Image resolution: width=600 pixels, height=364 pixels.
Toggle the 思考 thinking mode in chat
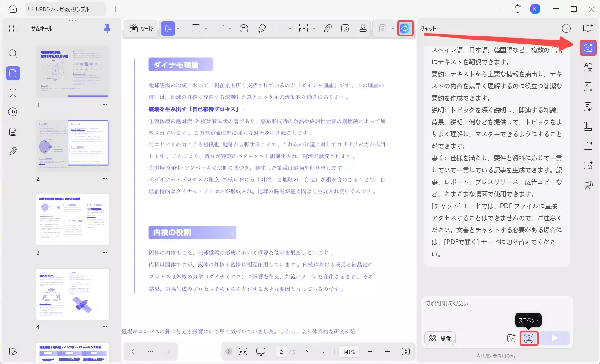coord(440,338)
